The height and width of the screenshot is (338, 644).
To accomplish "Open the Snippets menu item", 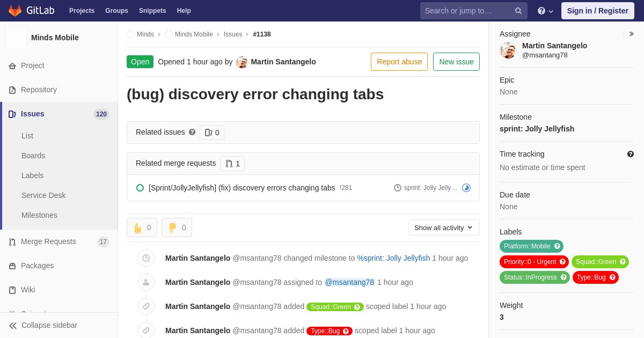I will tap(152, 11).
